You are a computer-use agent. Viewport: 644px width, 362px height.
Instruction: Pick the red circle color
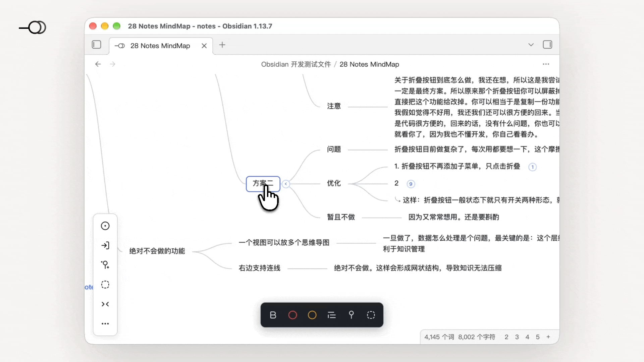click(292, 315)
